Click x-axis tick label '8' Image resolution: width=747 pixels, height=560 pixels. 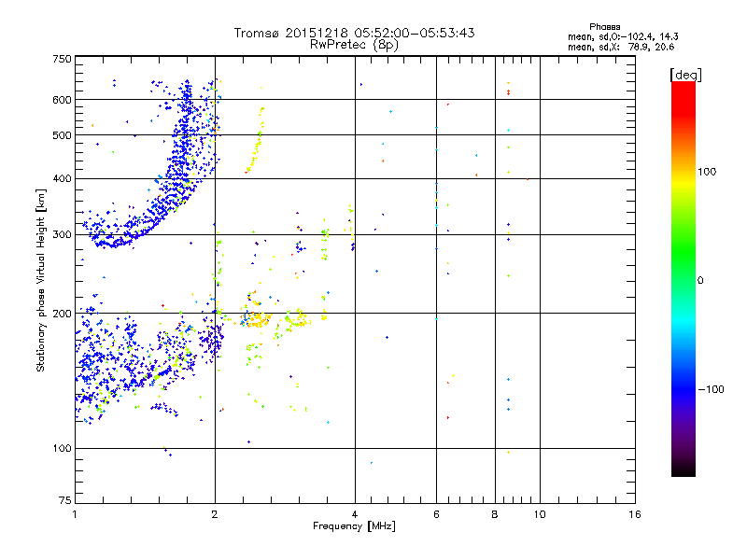tap(495, 514)
